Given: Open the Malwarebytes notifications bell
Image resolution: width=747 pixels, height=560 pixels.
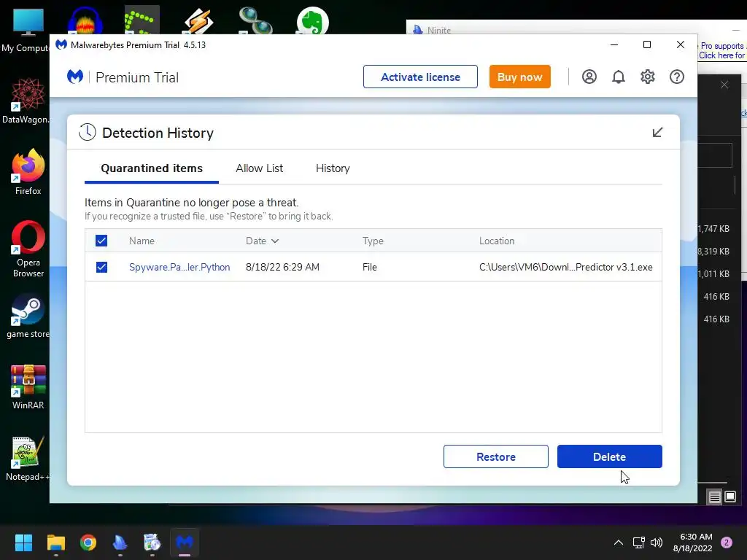Looking at the screenshot, I should pos(619,77).
